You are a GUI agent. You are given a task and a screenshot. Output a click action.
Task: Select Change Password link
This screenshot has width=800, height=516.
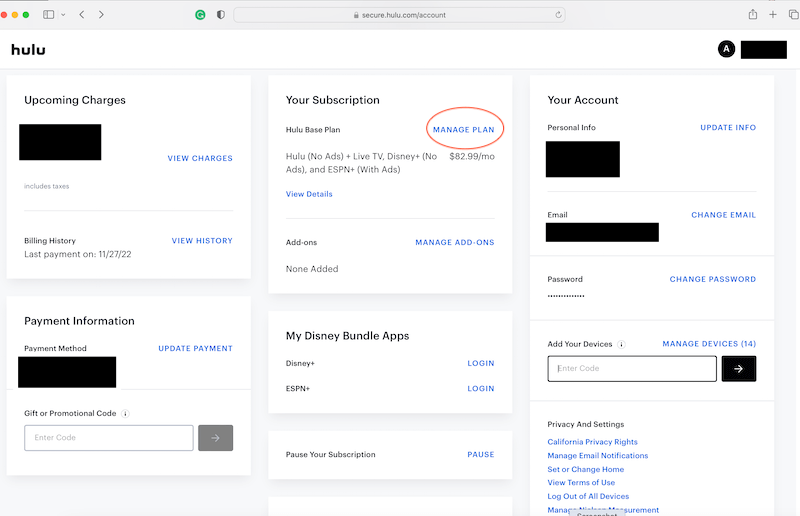click(713, 279)
